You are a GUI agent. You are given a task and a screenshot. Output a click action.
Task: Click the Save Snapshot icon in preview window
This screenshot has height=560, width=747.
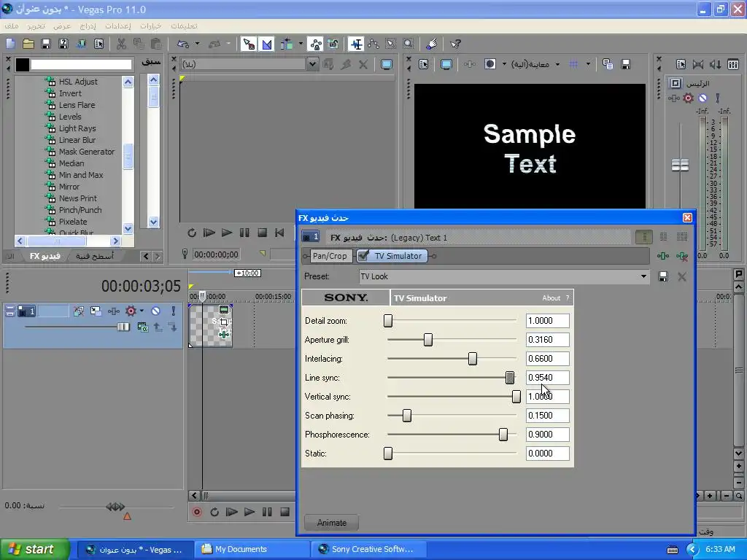click(x=625, y=64)
